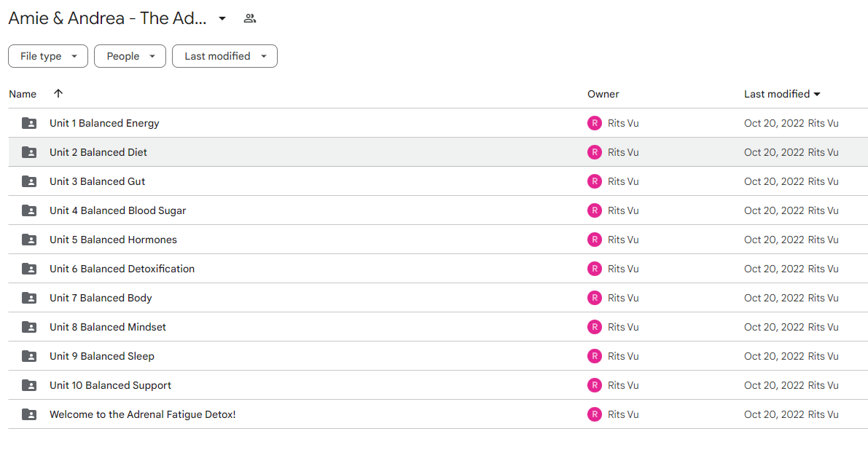Viewport: 868px width, 450px height.
Task: Select Welcome to the Adrenal Fatigue Detox! name
Action: [x=143, y=414]
